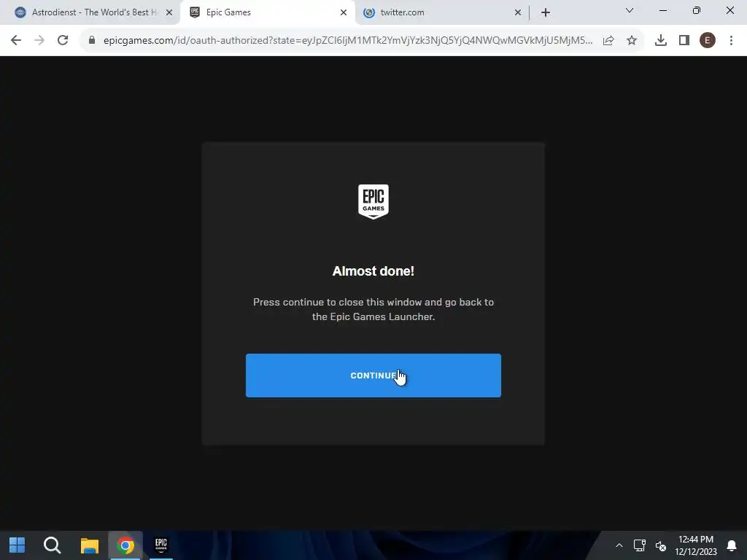
Task: Open the Chrome downloads icon
Action: 660,41
